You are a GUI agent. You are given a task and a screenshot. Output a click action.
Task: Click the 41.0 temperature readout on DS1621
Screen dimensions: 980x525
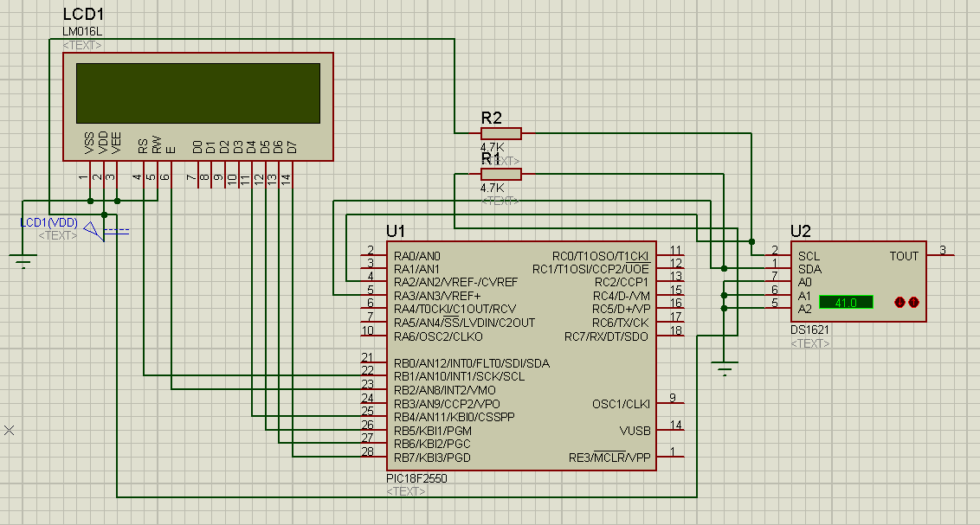click(845, 303)
